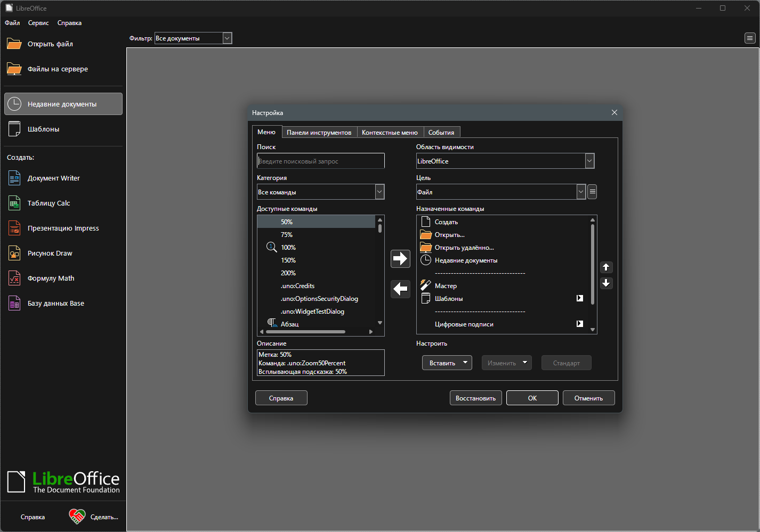The width and height of the screenshot is (760, 532).
Task: Click the available commands vertical scrollbar
Action: (380, 271)
